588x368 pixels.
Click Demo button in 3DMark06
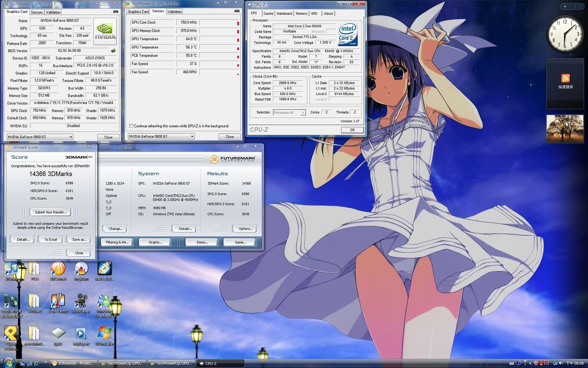pos(202,242)
